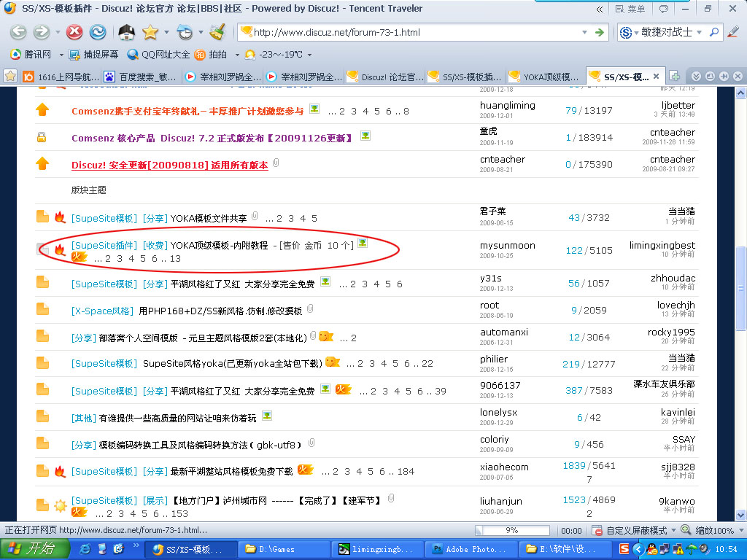Open the Discuz! 安全更新[20090818] thread link
The height and width of the screenshot is (560, 747).
(x=169, y=166)
